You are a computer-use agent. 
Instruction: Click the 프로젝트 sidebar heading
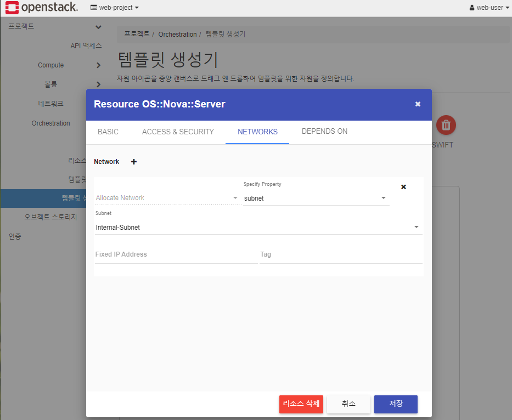pyautogui.click(x=21, y=26)
